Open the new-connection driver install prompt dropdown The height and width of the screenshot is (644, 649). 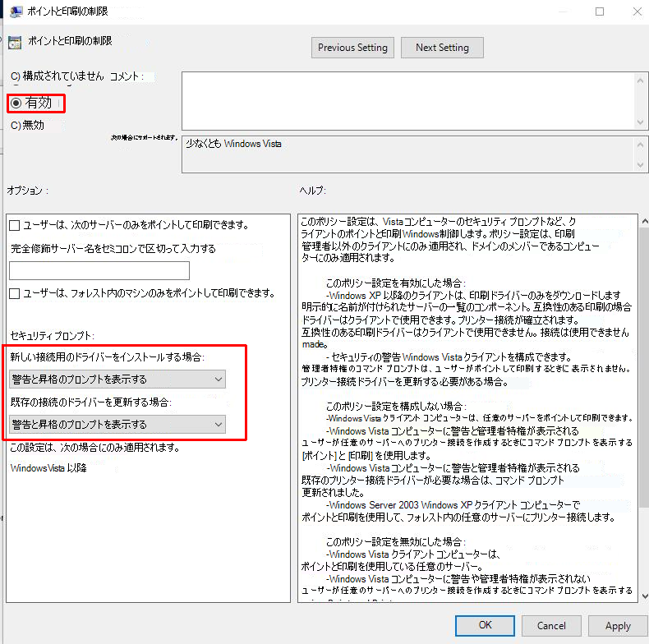tap(117, 379)
